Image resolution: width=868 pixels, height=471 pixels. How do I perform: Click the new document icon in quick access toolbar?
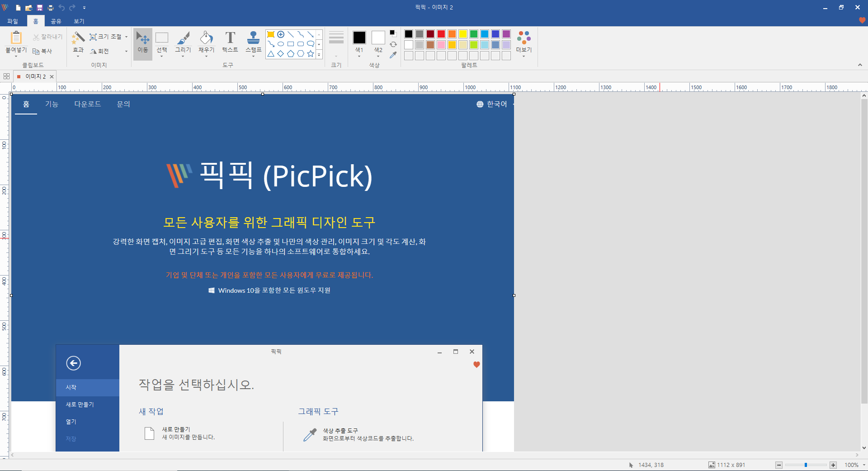[18, 8]
